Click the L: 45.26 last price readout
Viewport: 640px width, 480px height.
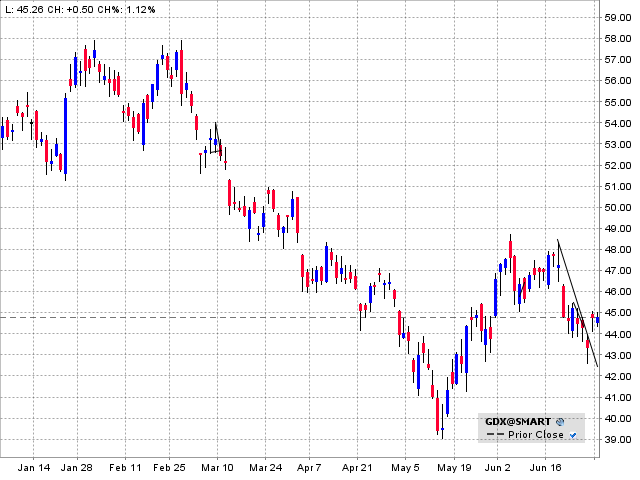pyautogui.click(x=24, y=9)
